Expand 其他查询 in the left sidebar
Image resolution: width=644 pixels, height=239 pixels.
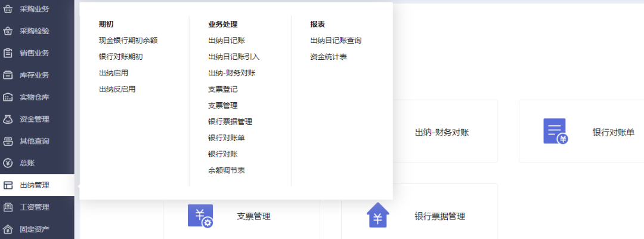pos(35,142)
